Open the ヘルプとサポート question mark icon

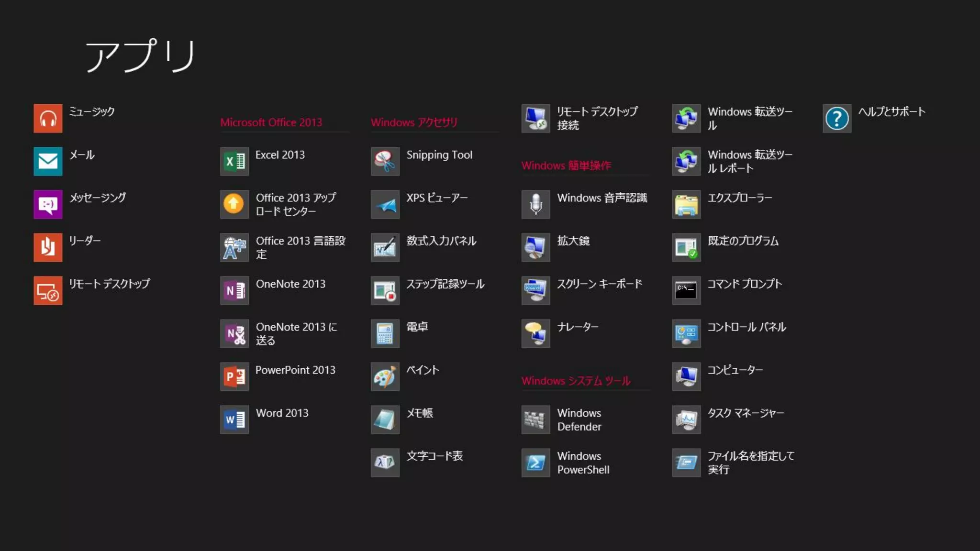(837, 118)
